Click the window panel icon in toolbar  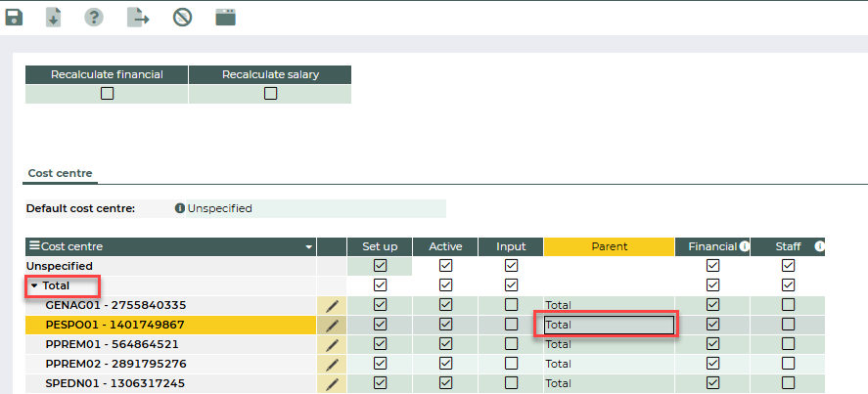click(x=226, y=17)
